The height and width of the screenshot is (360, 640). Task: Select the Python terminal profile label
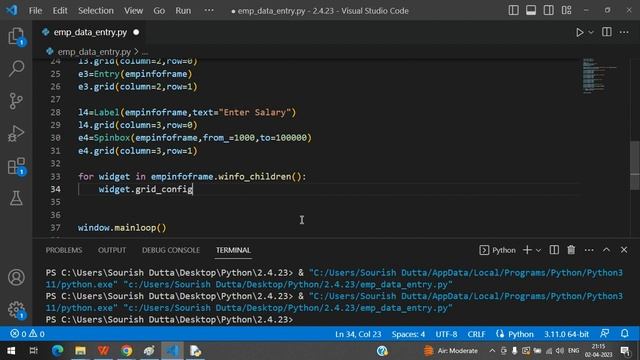(498, 250)
